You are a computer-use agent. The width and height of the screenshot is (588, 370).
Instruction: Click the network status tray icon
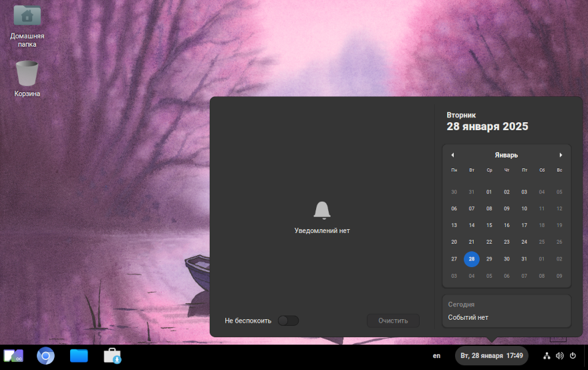[547, 356]
